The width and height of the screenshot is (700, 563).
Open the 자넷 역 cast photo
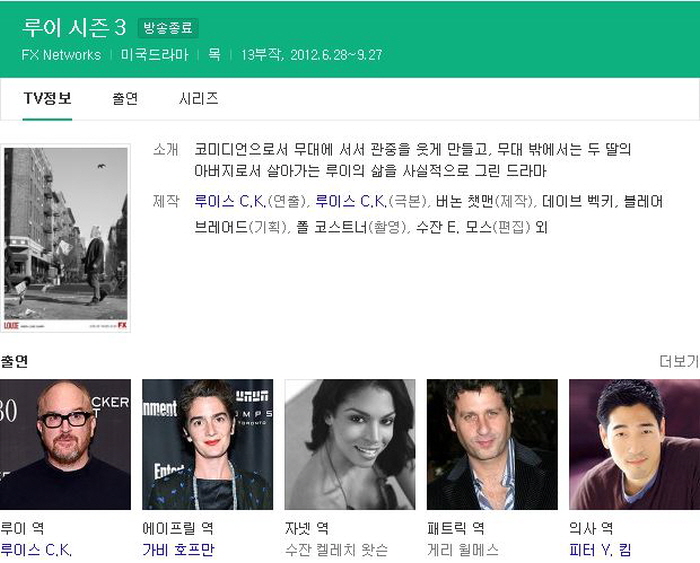(x=350, y=444)
